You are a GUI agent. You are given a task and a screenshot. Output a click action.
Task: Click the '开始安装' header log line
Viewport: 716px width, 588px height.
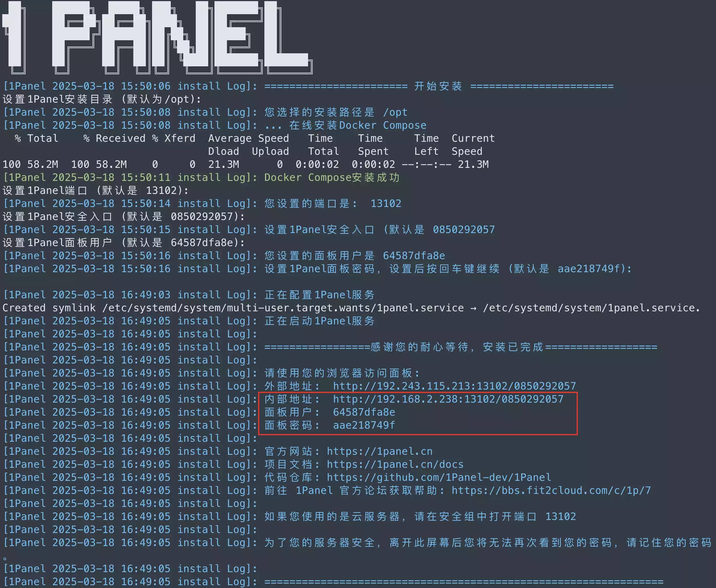308,86
